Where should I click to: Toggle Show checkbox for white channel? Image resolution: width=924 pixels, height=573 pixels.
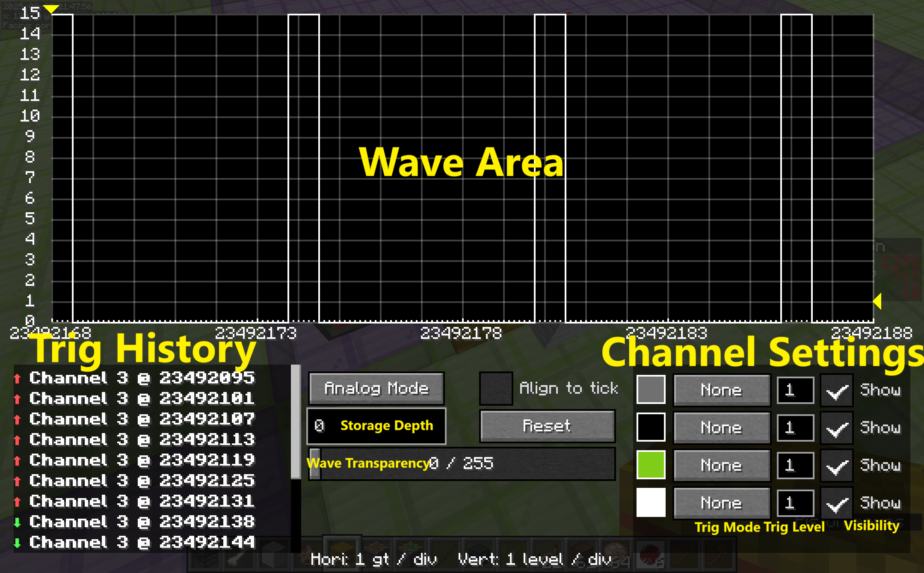(836, 503)
